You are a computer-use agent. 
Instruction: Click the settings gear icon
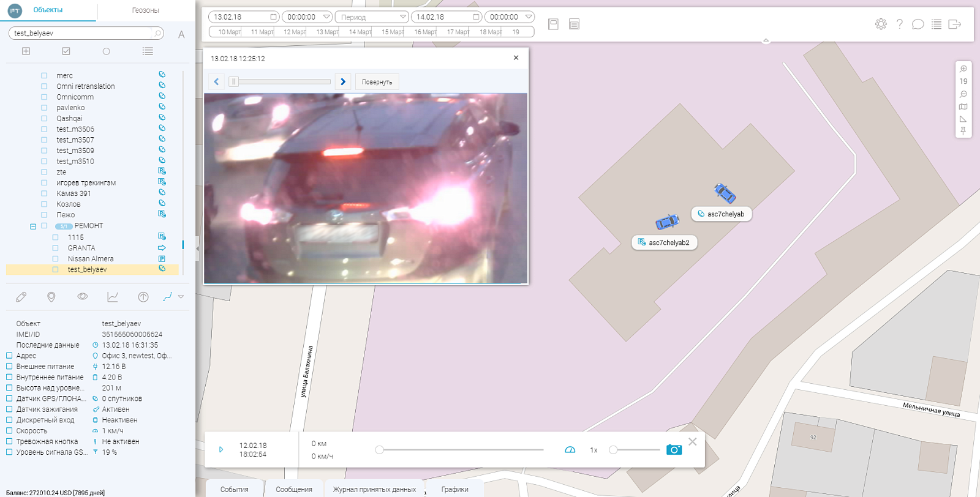[x=881, y=24]
